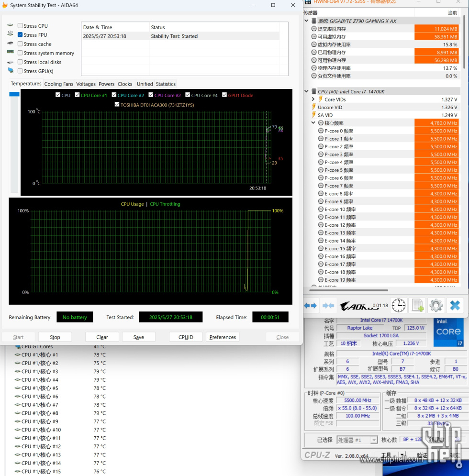
Task: Click the clock icon beside 核心频率
Action: click(321, 123)
